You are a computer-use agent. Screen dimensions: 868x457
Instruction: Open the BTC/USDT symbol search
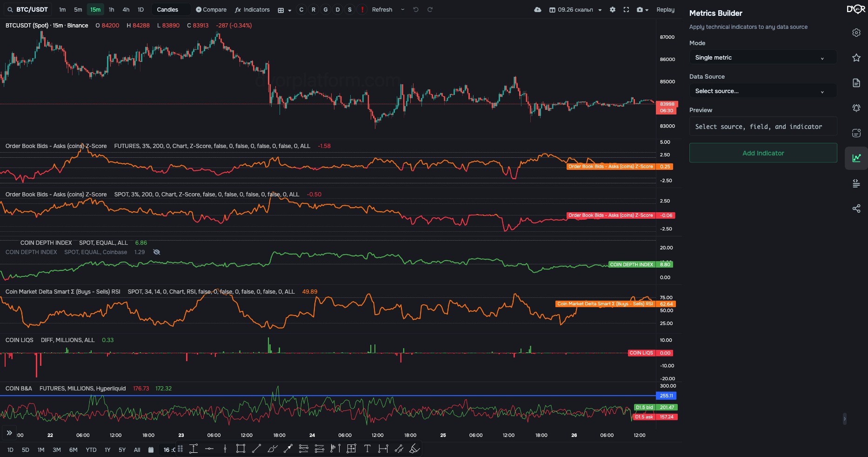(28, 9)
